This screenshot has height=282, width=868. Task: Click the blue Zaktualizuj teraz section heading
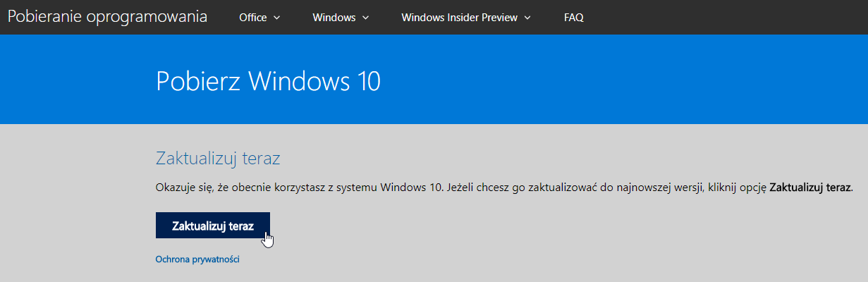pyautogui.click(x=217, y=158)
